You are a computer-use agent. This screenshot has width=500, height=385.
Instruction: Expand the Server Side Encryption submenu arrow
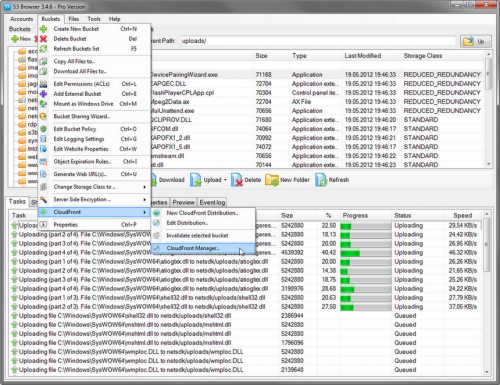coord(144,200)
